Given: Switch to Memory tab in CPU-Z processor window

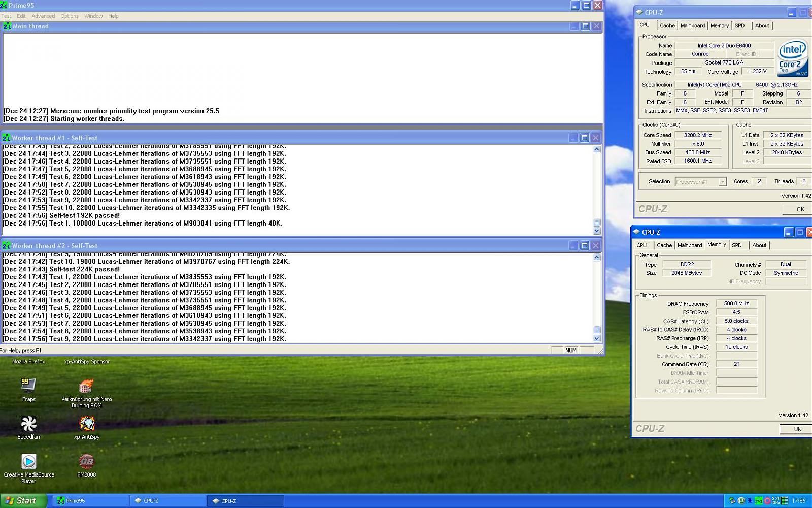Looking at the screenshot, I should click(719, 26).
